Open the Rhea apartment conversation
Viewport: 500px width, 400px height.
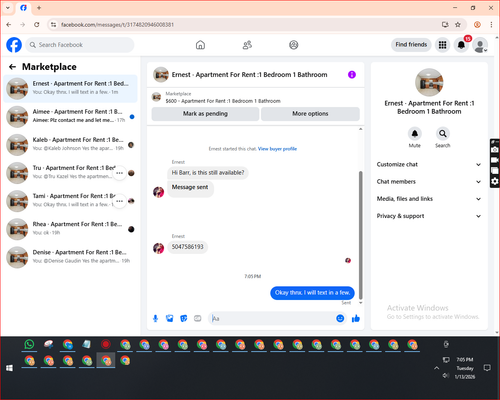(70, 229)
